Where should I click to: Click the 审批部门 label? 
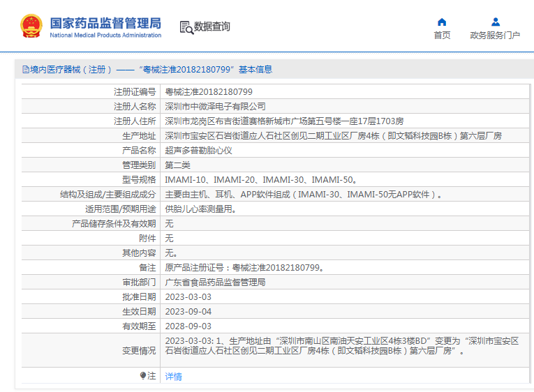[x=139, y=282]
